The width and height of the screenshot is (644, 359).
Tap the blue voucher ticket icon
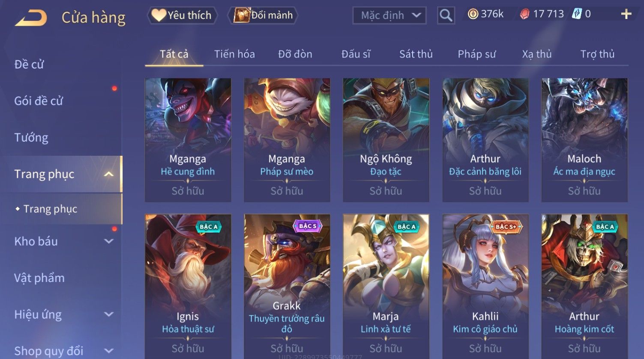pyautogui.click(x=577, y=14)
